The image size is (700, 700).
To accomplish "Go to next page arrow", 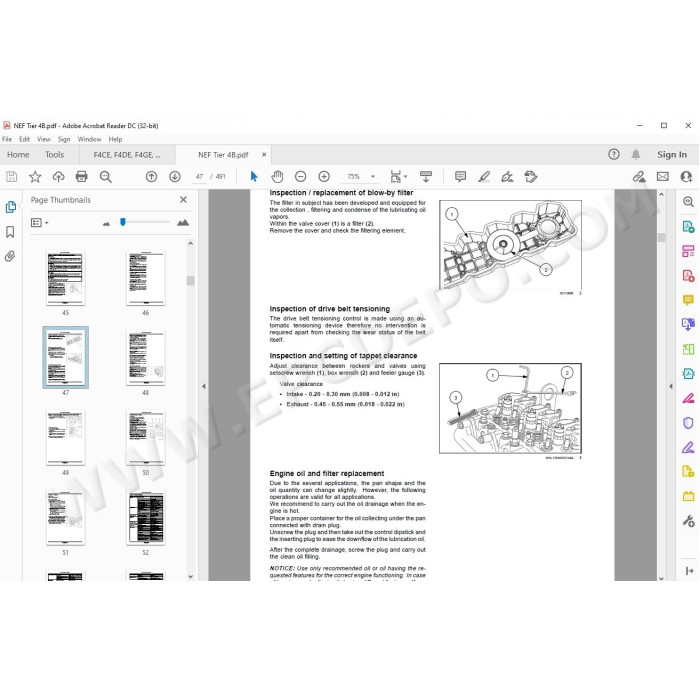I will [175, 177].
